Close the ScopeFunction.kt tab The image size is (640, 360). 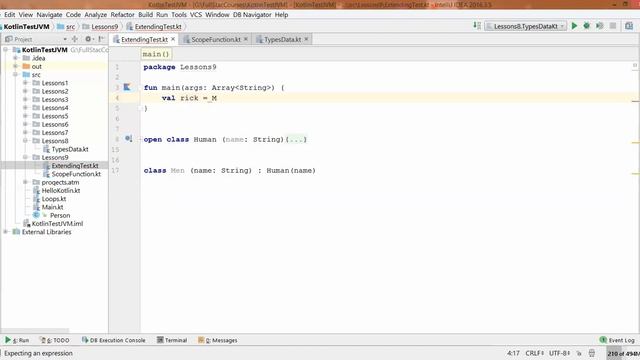(246, 39)
